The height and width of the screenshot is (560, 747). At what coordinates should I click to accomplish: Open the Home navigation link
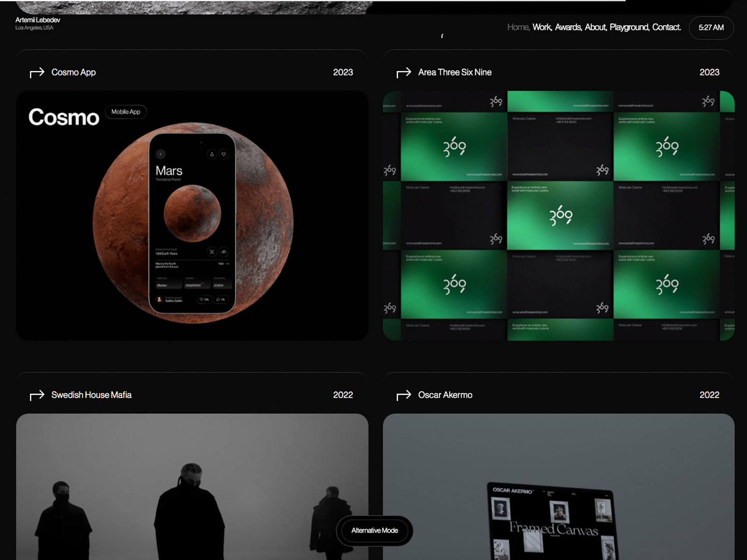pos(518,28)
